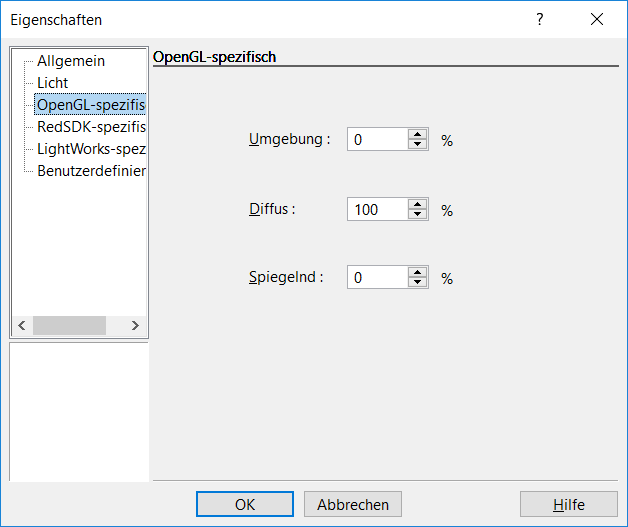The height and width of the screenshot is (527, 628).
Task: Click the tree scrollbar right arrow
Action: coord(135,326)
